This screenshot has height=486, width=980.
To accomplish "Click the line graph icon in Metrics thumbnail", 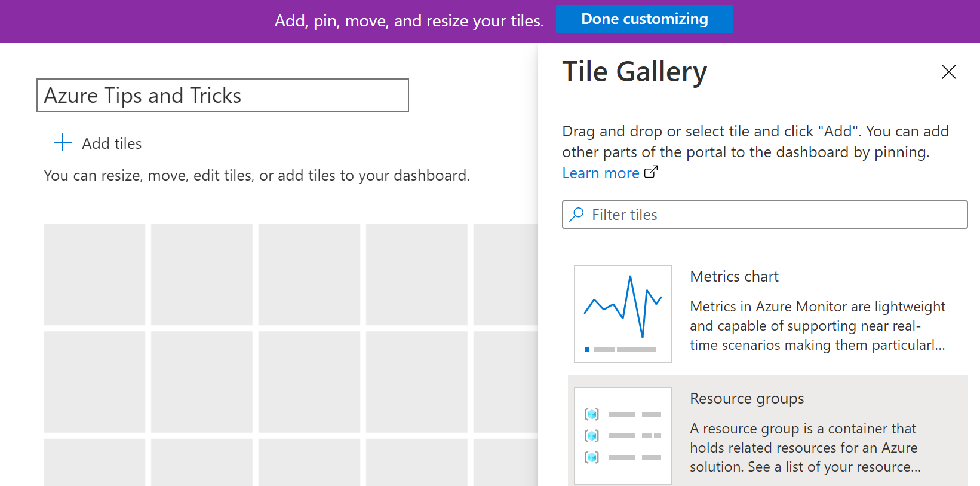I will 623,306.
